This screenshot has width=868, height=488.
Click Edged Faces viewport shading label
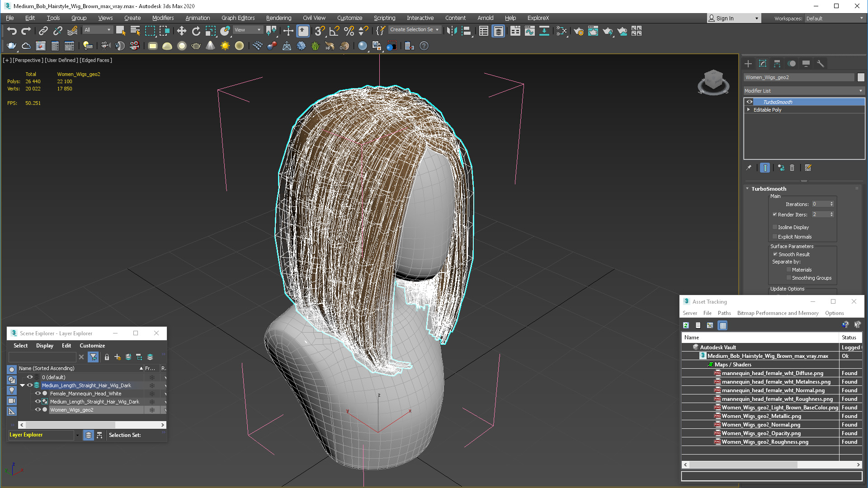(96, 60)
